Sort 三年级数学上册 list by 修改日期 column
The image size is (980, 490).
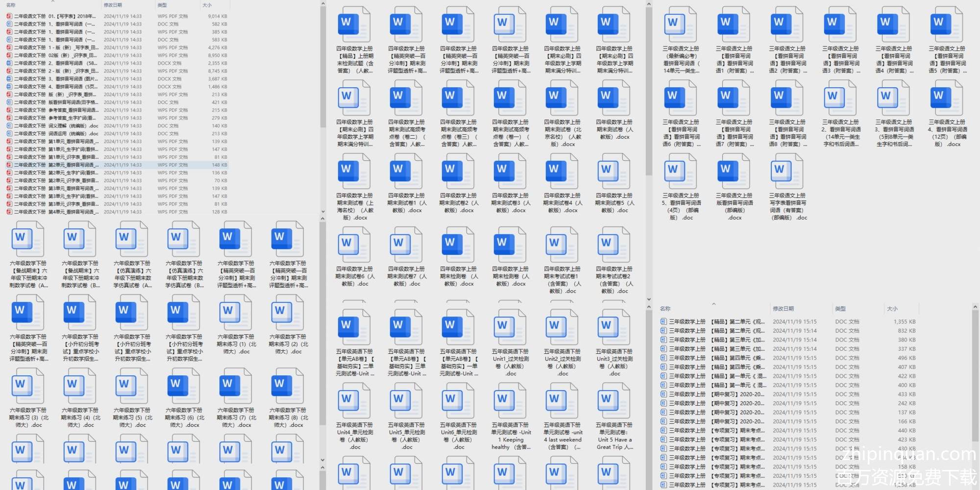783,309
